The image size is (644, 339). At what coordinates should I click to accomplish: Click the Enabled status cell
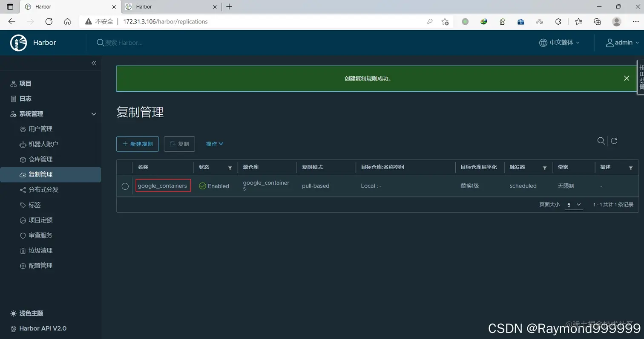click(x=214, y=186)
